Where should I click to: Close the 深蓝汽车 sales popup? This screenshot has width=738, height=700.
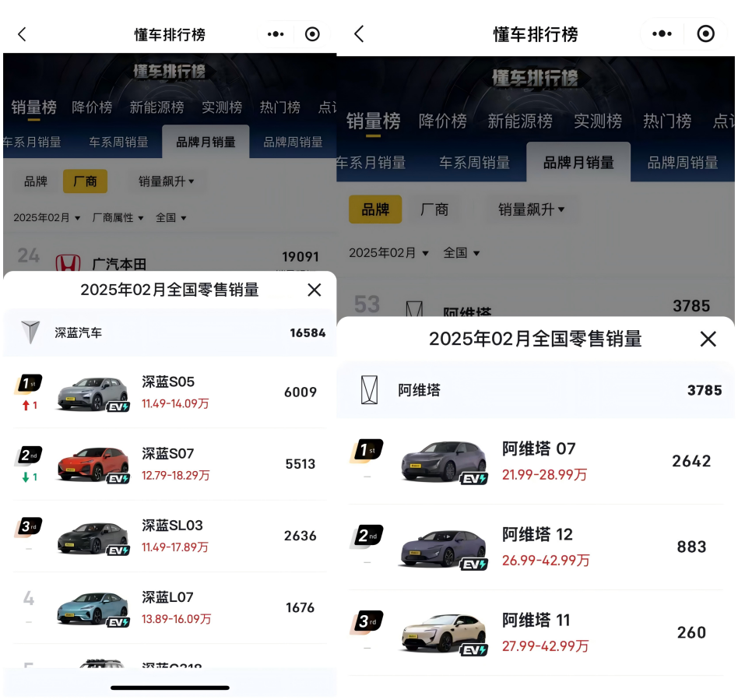(314, 290)
